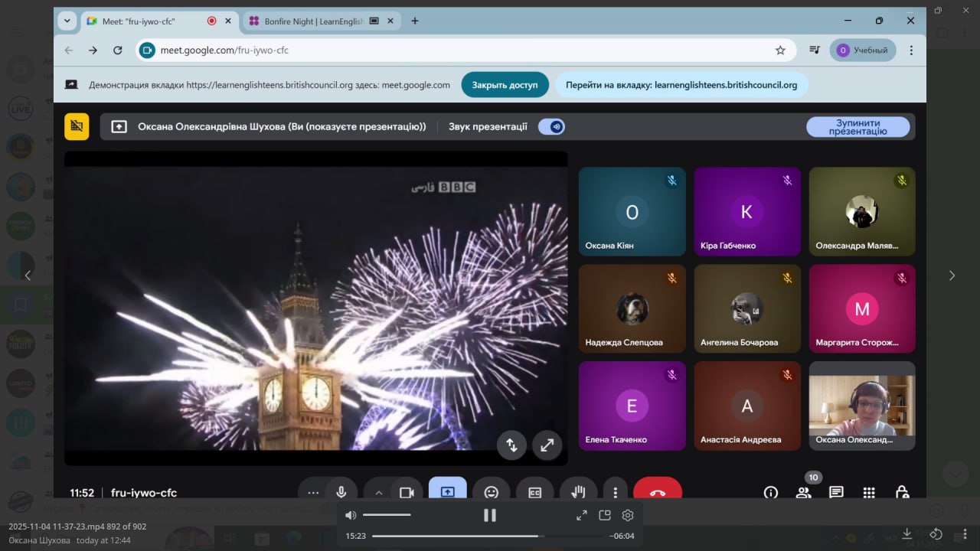
Task: Open the activities grid icon
Action: (869, 492)
